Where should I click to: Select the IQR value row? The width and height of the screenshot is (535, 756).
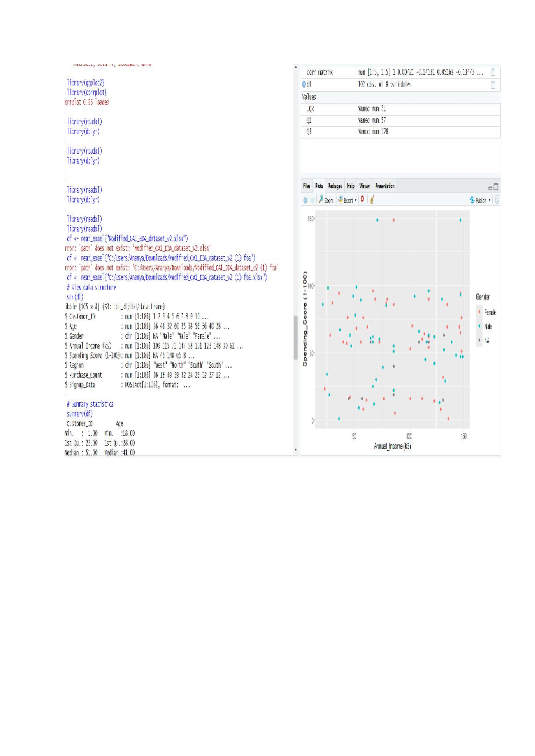tap(400, 109)
